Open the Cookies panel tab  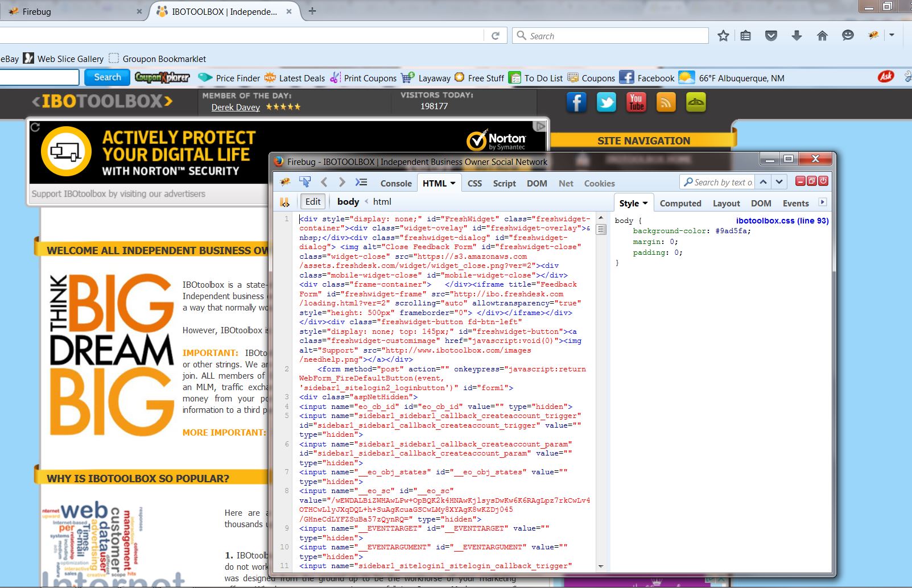click(x=600, y=183)
